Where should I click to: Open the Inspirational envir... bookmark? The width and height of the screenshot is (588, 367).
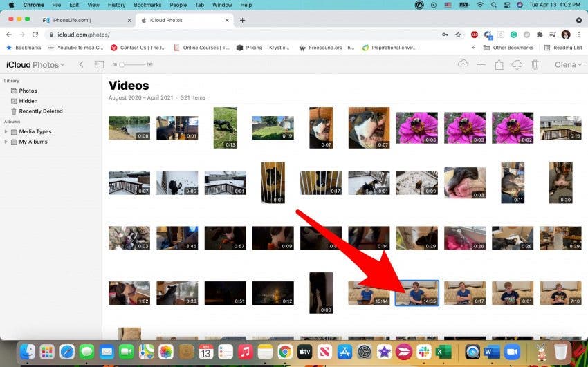pos(389,48)
